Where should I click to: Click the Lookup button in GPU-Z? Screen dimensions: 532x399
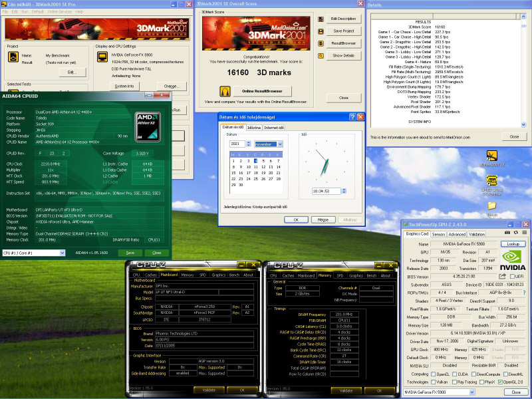[x=512, y=244]
